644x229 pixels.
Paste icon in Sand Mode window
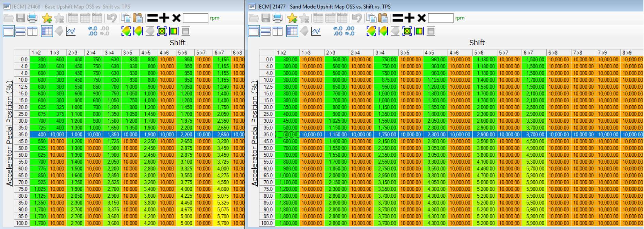pos(383,18)
